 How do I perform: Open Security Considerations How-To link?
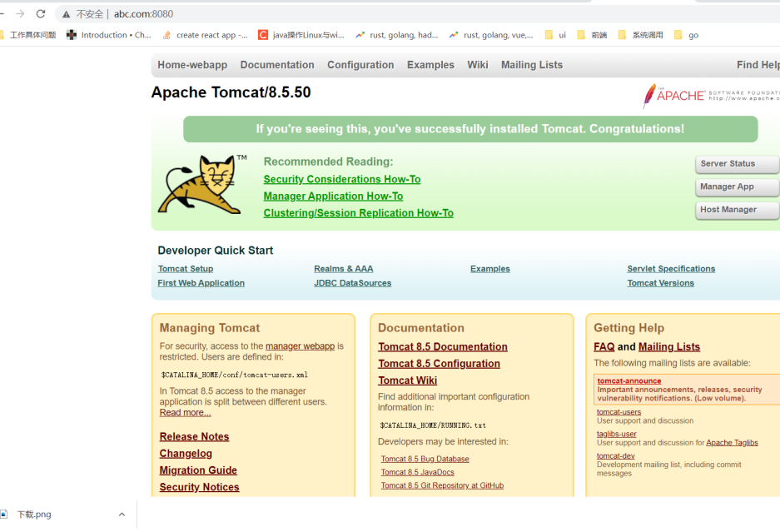[341, 179]
